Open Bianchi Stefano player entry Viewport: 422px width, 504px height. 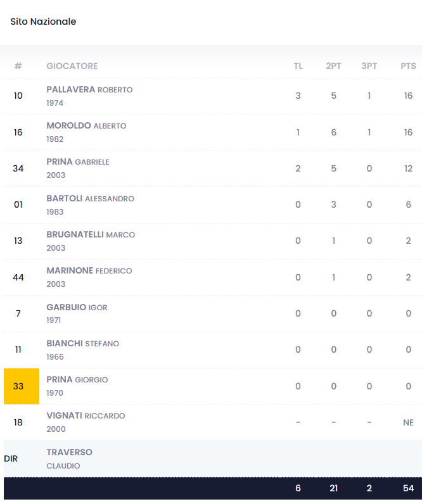pyautogui.click(x=82, y=343)
